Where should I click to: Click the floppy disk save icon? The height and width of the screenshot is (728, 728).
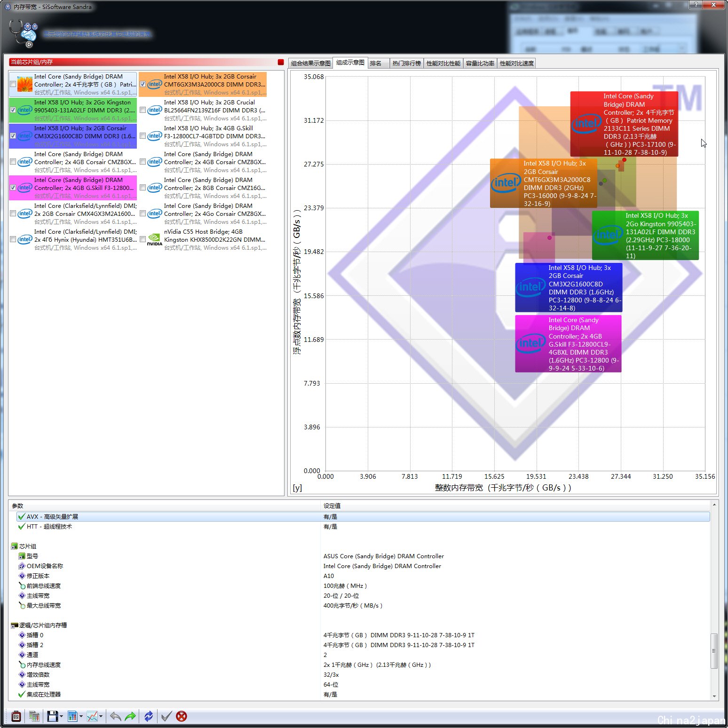click(x=53, y=716)
